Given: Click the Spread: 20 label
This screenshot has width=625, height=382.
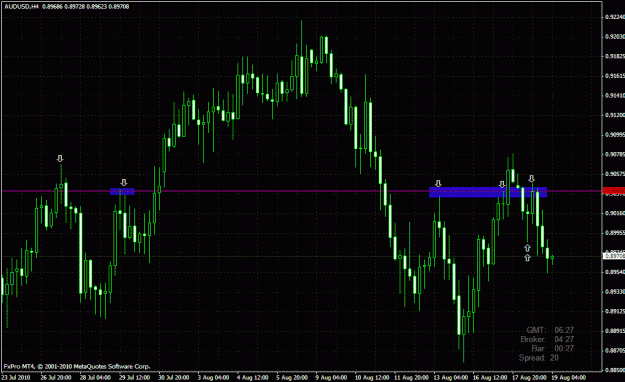Looking at the screenshot, I should [x=539, y=358].
